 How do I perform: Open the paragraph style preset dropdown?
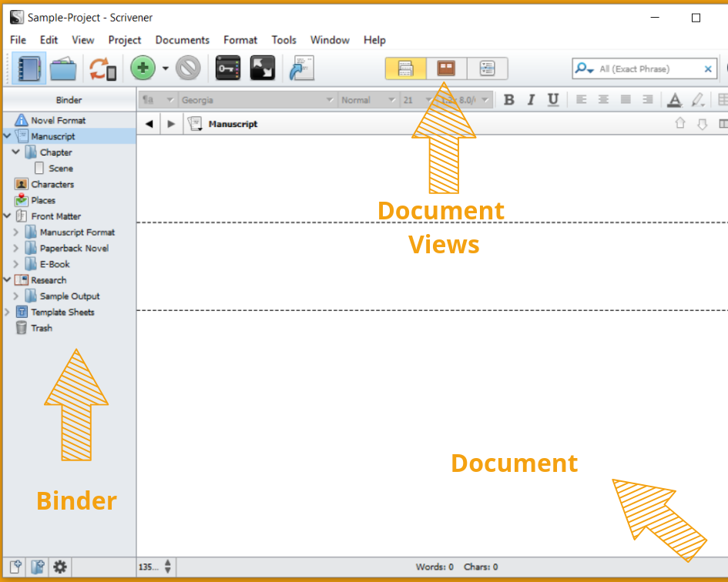coord(158,100)
